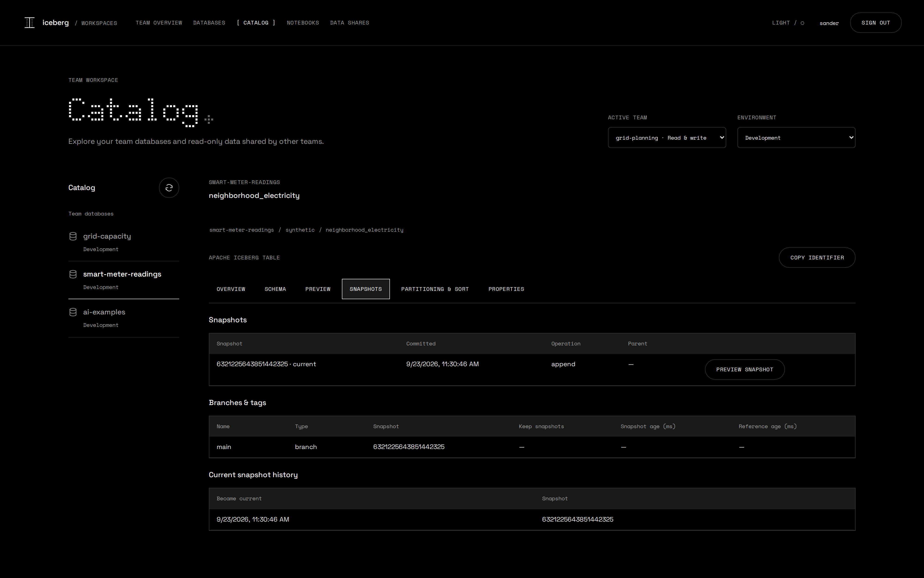Click the iceberg brand name

(x=56, y=23)
